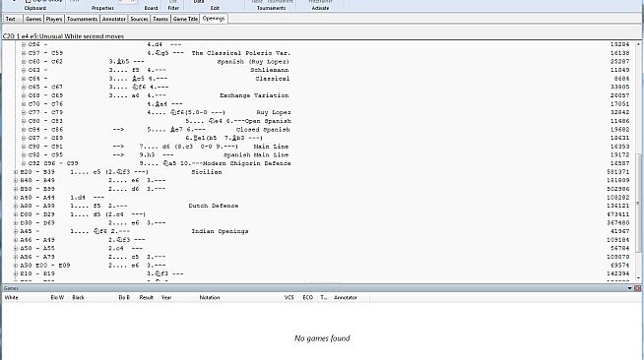
Task: Expand the D00 - D29 node
Action: click(16, 214)
